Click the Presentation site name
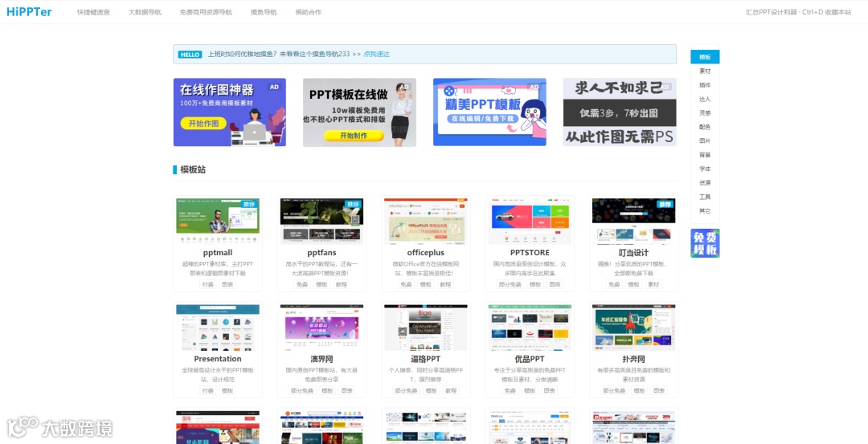This screenshot has height=444, width=868. 218,359
